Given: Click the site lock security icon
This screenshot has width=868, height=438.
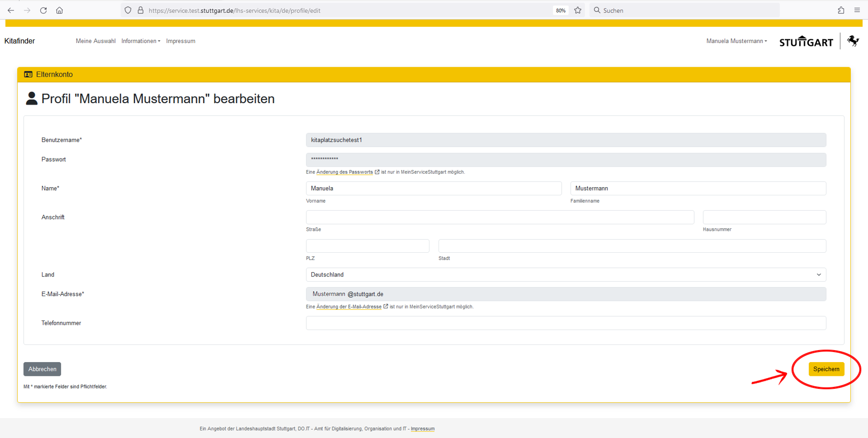Looking at the screenshot, I should 140,10.
